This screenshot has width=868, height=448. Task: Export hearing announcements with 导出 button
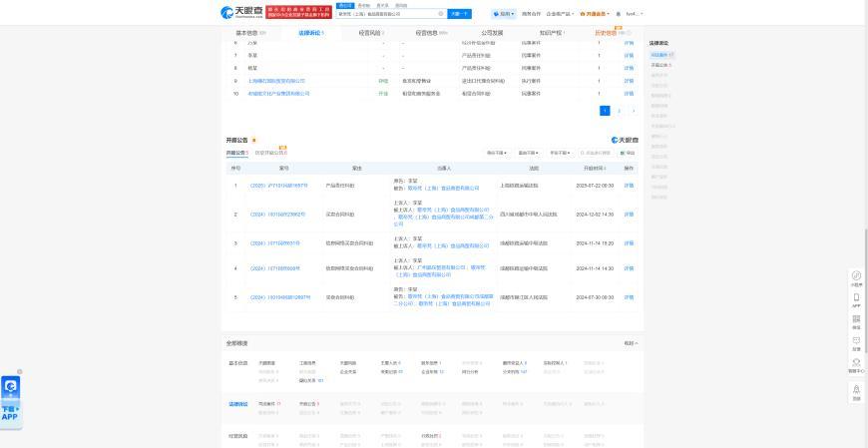628,153
